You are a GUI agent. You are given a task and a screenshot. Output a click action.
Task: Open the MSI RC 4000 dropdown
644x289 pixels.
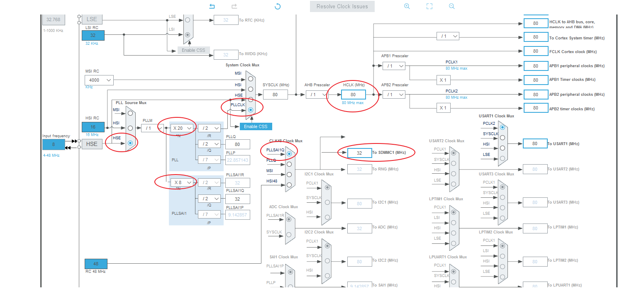click(99, 80)
